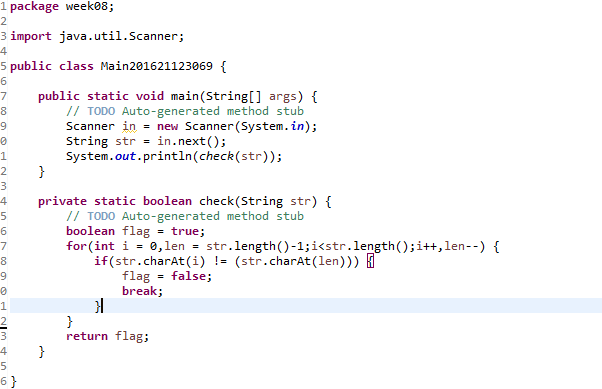The width and height of the screenshot is (602, 389).
Task: Click the highlighted opening brace after the if condition
Action: pos(370,262)
